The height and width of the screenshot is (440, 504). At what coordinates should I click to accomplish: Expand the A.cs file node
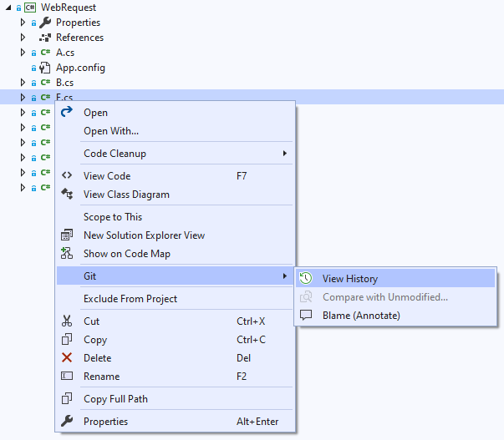click(23, 53)
